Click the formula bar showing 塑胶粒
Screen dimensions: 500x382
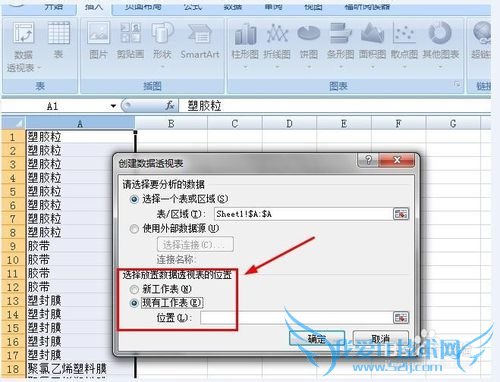[x=335, y=106]
